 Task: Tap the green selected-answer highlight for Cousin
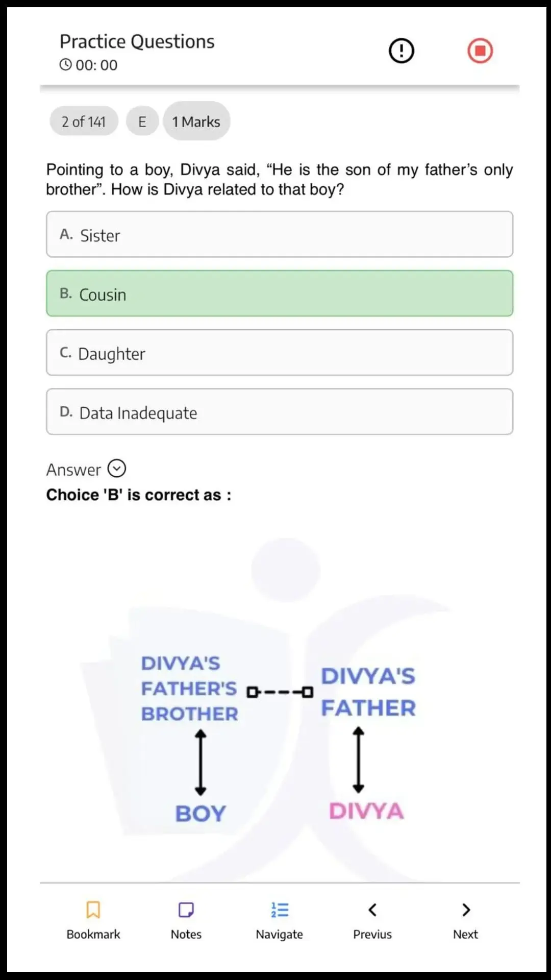pyautogui.click(x=280, y=293)
